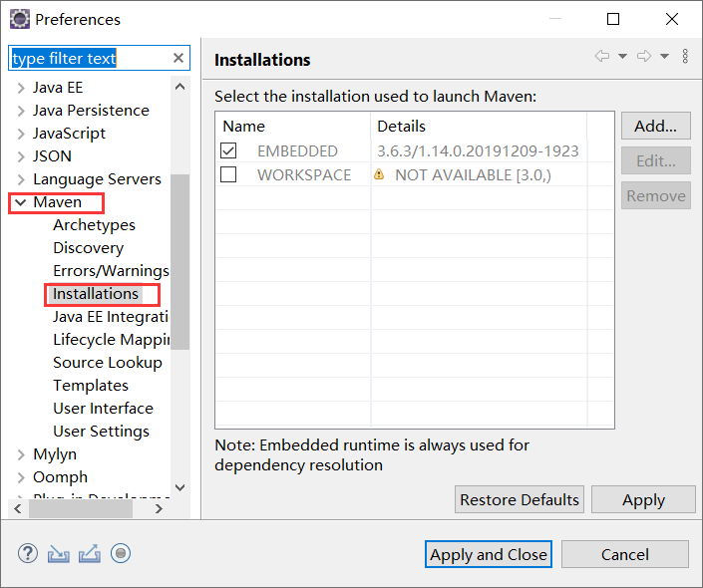
Task: Select Source Lookup under Maven
Action: 108,362
